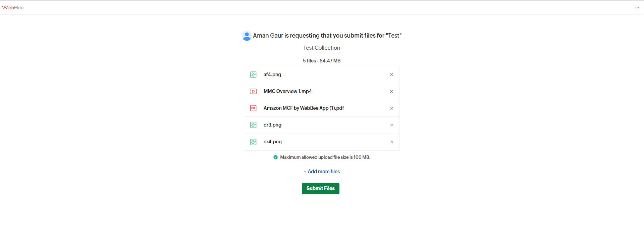Click the WebBee logo

(x=13, y=8)
